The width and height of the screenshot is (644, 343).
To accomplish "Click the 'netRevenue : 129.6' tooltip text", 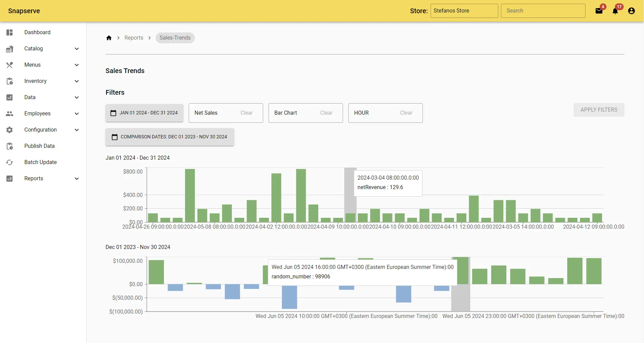I will 380,187.
